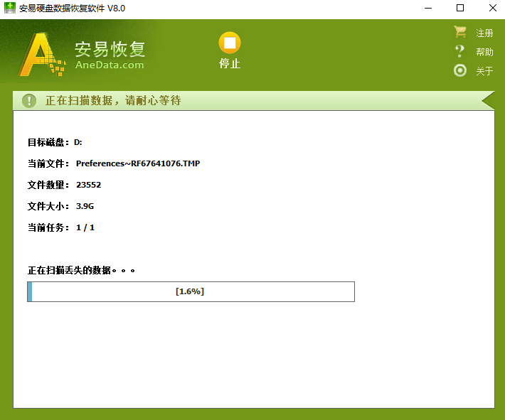Close the data recovery window
505x420 pixels.
coord(492,8)
